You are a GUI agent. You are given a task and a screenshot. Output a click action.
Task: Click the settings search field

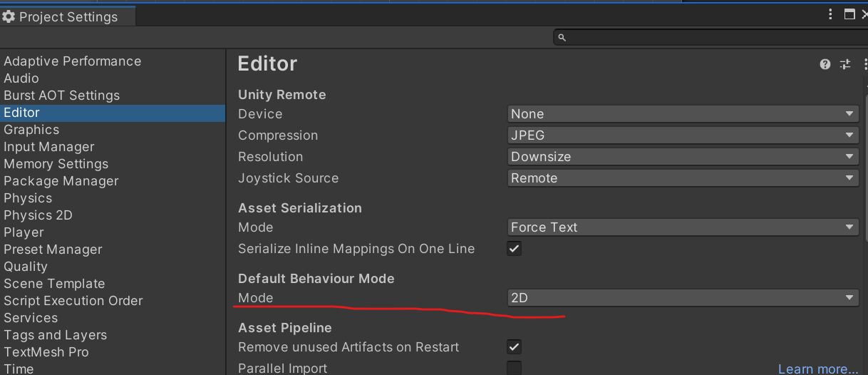pyautogui.click(x=710, y=37)
